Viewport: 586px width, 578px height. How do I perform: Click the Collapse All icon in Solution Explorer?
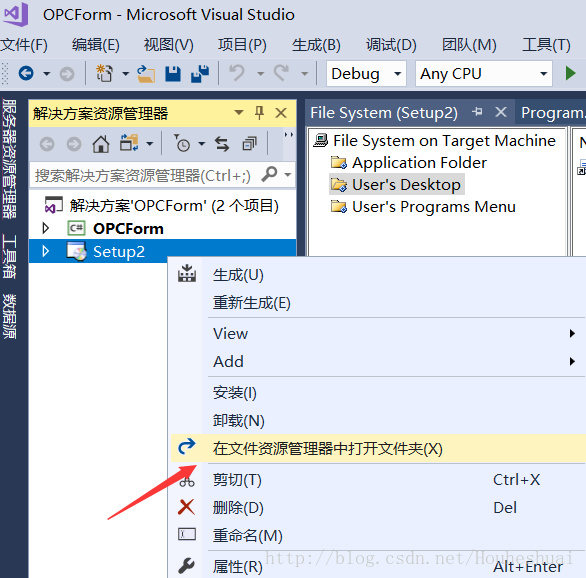click(250, 143)
